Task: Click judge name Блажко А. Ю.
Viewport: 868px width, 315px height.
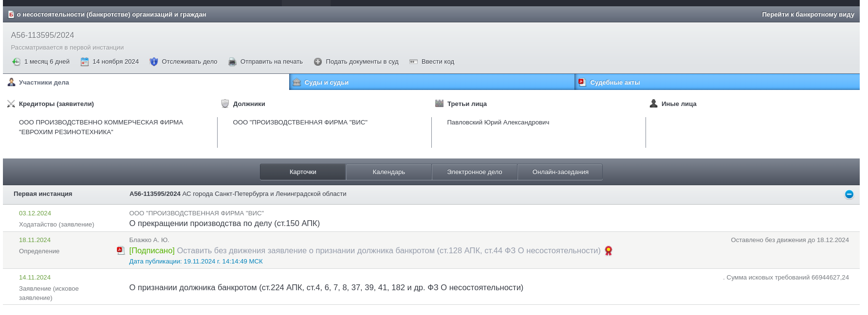Action: tap(149, 240)
